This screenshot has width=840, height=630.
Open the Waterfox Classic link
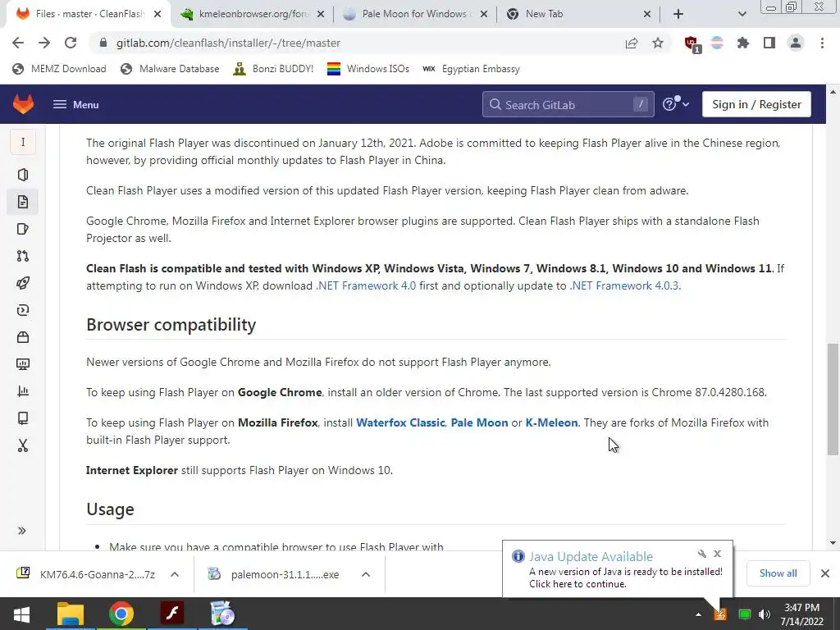[400, 422]
